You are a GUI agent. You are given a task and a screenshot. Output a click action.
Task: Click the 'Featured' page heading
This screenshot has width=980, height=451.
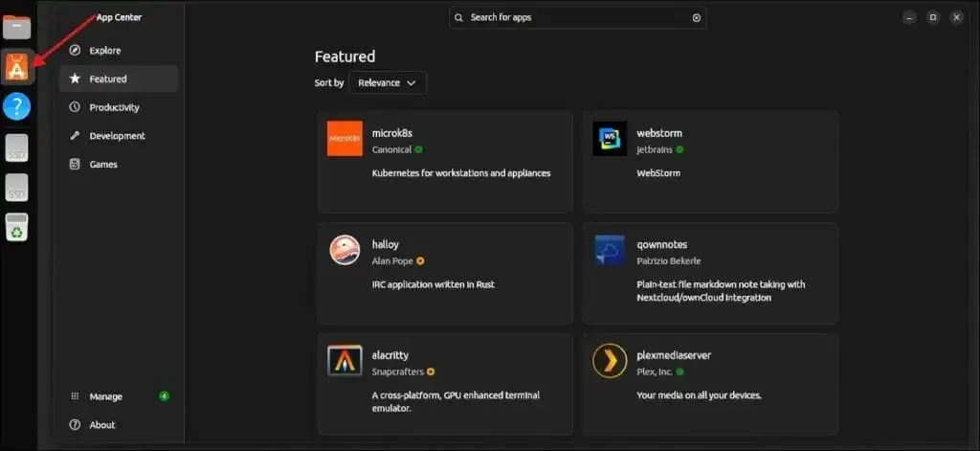click(x=345, y=56)
